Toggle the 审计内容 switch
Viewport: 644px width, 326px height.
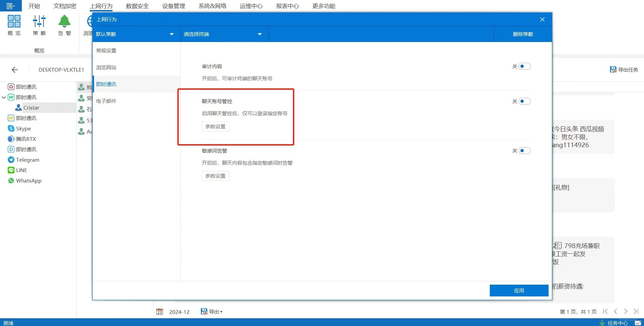[524, 66]
